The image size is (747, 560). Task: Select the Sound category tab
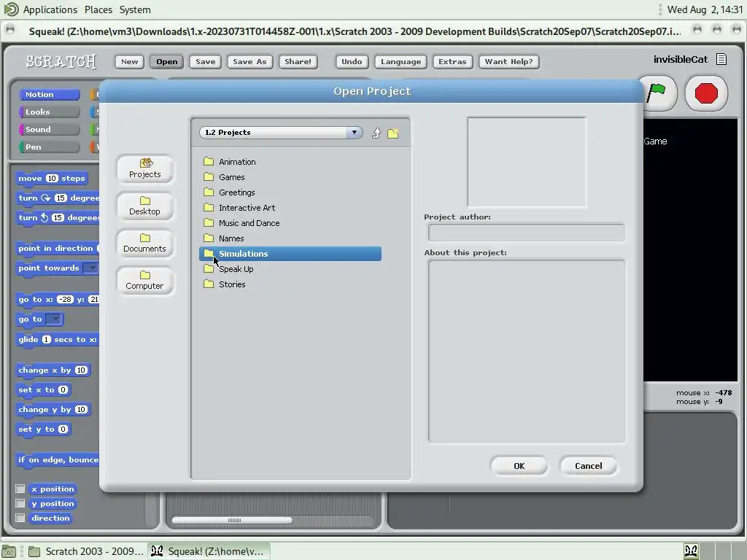[x=49, y=130]
